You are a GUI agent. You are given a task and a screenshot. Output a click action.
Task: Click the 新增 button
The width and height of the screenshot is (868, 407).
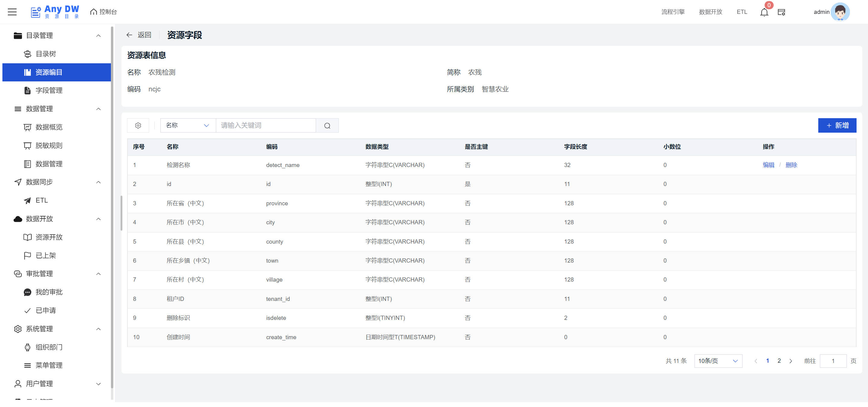click(837, 125)
